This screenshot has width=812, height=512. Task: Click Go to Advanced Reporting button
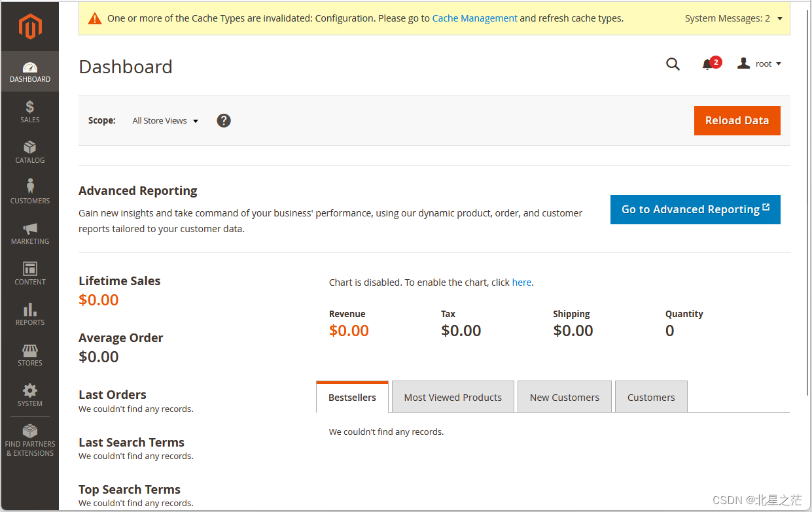click(x=695, y=209)
